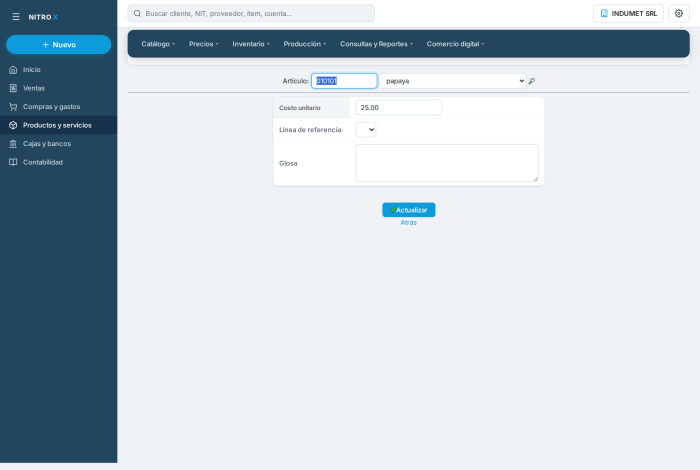Viewport: 700px width, 470px height.
Task: Open Ventas section icon
Action: 13,88
